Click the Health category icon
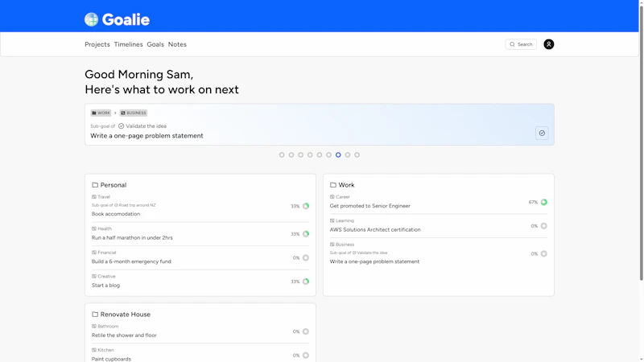The height and width of the screenshot is (362, 644). point(94,228)
